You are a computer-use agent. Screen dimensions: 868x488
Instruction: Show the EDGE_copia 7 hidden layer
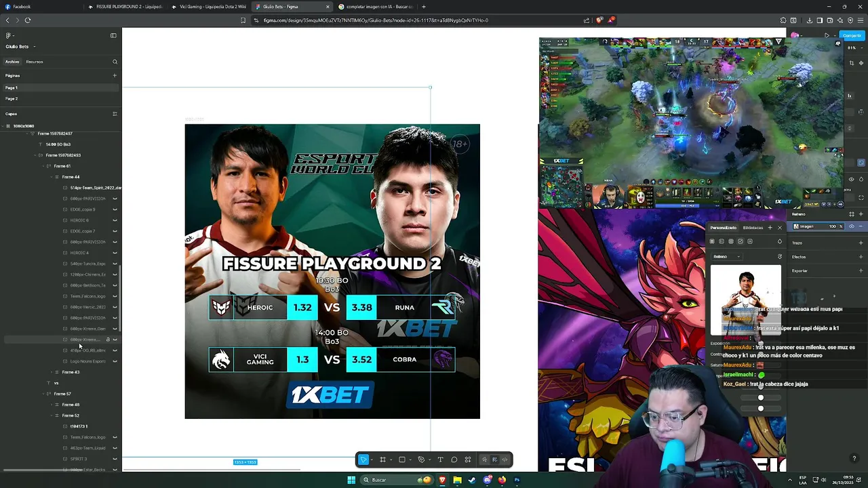(115, 231)
